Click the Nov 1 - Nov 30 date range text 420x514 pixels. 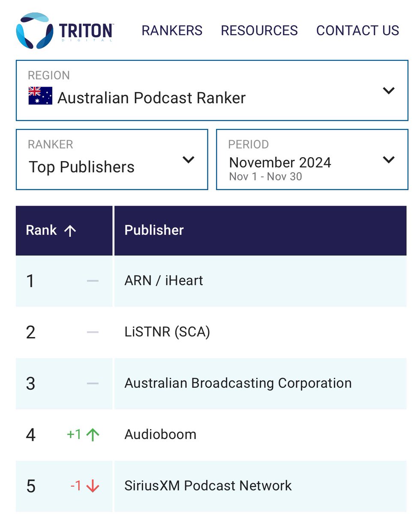coord(265,176)
